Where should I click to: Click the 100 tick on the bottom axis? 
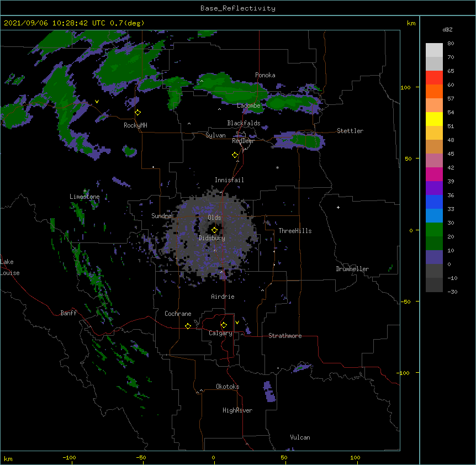coord(355,457)
